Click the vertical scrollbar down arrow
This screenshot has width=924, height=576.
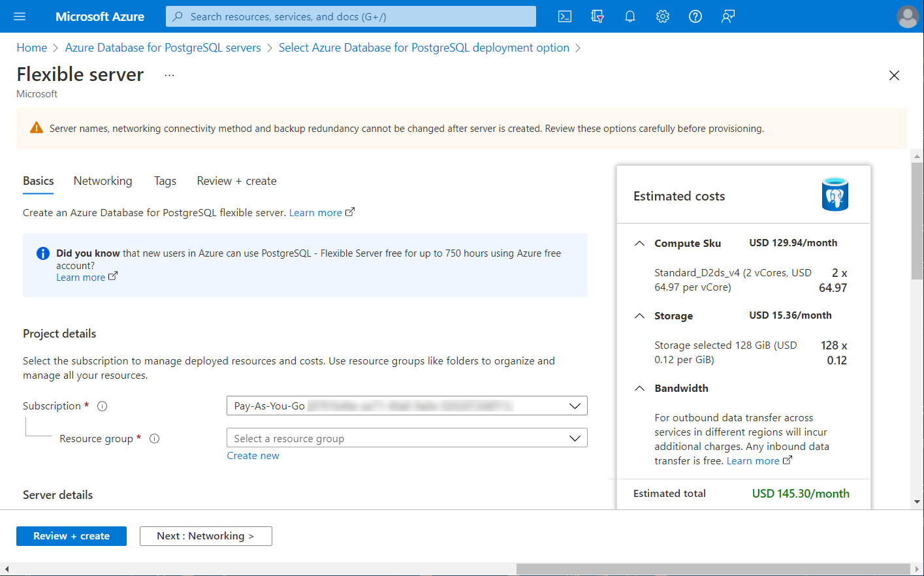917,502
